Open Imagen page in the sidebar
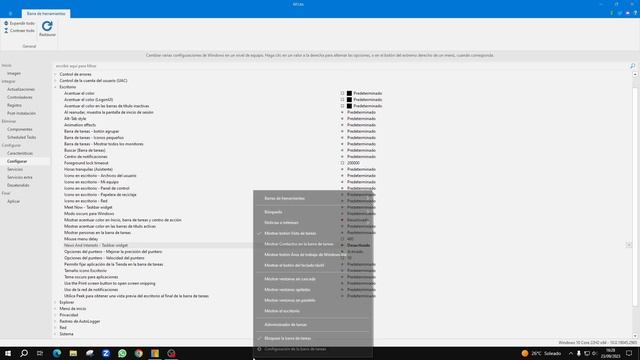 coord(14,73)
